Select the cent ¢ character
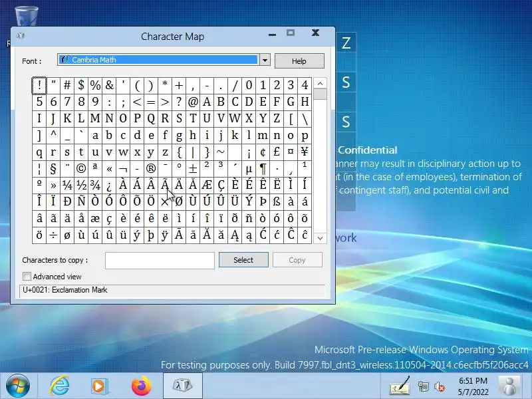The height and width of the screenshot is (399, 532). coord(263,152)
